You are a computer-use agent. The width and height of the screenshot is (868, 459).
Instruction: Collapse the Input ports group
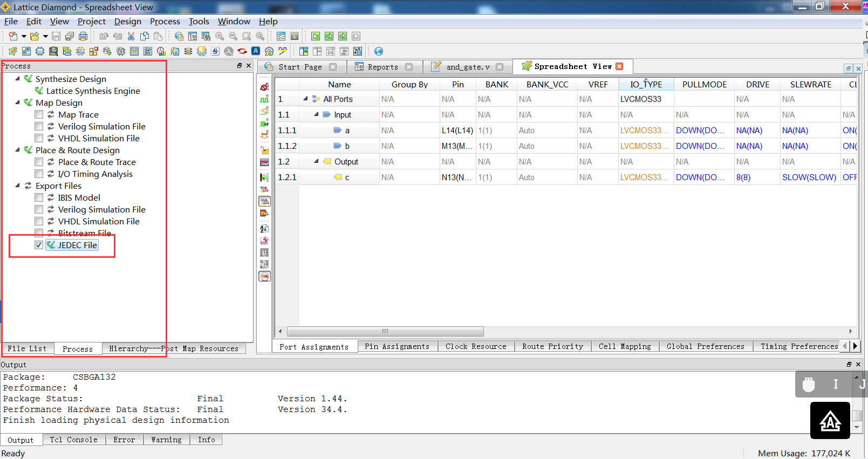coord(317,114)
